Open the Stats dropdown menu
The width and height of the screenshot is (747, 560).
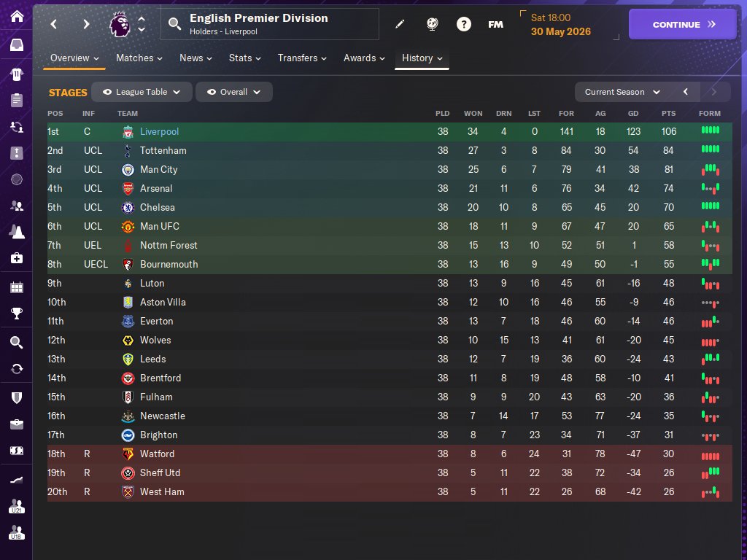pyautogui.click(x=245, y=58)
